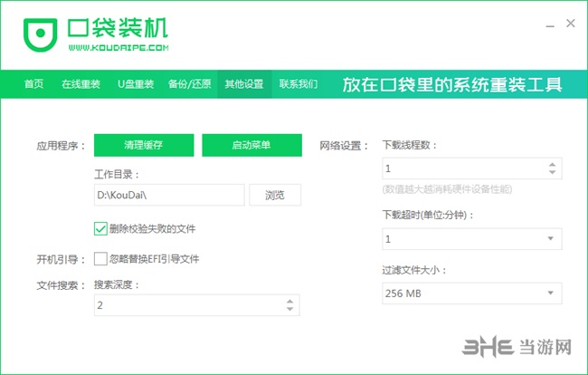Click the 启动菜单 button

[x=252, y=145]
